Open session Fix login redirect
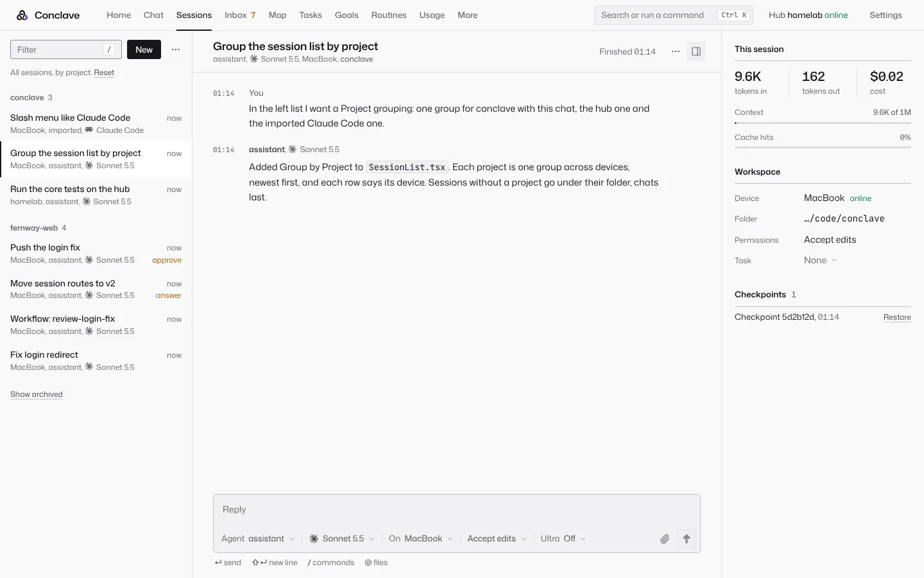The image size is (924, 578). 96,361
